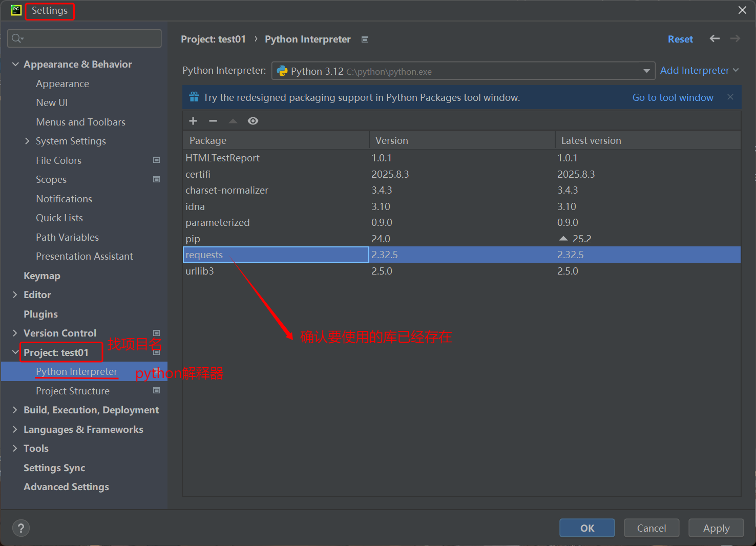Open Plugins settings
The width and height of the screenshot is (756, 546).
point(40,314)
